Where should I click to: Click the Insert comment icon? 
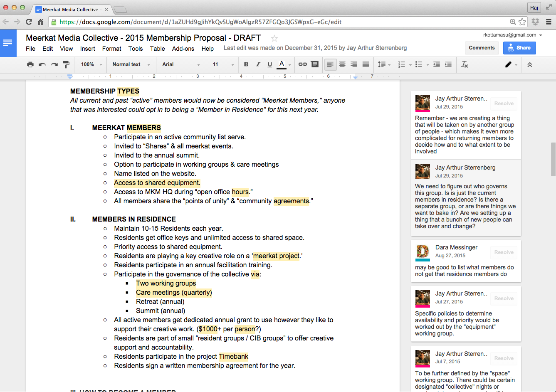point(315,64)
